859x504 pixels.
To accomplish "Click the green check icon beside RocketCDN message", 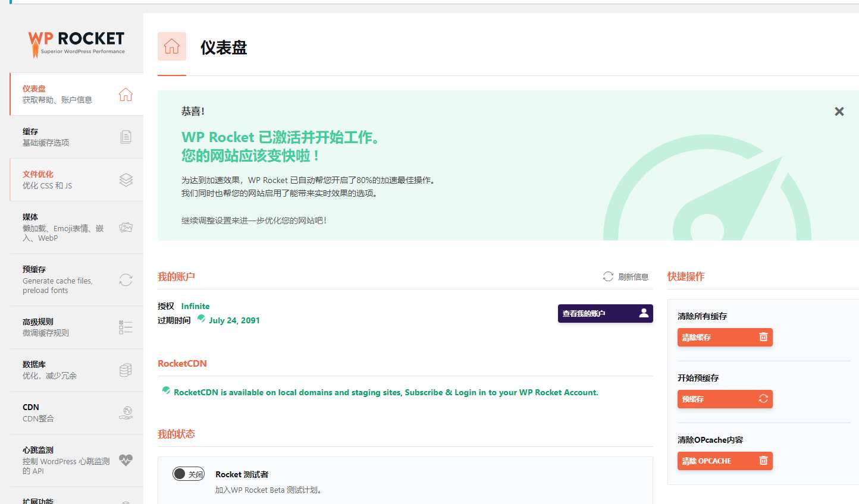I will (166, 390).
